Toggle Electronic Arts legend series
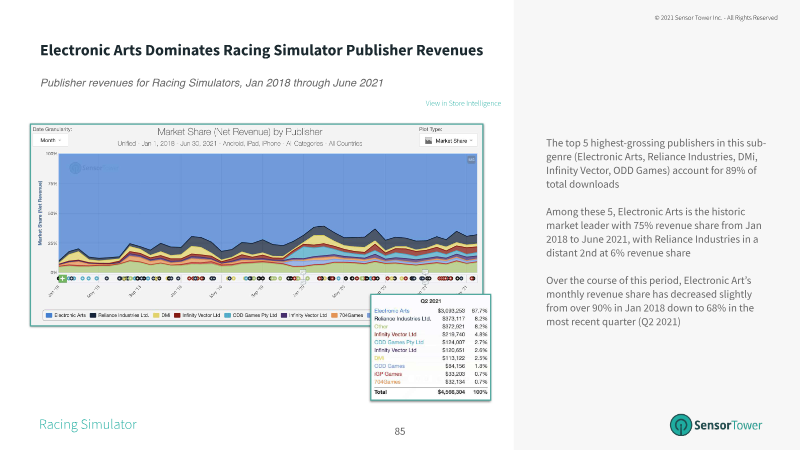The height and width of the screenshot is (450, 800). click(66, 315)
